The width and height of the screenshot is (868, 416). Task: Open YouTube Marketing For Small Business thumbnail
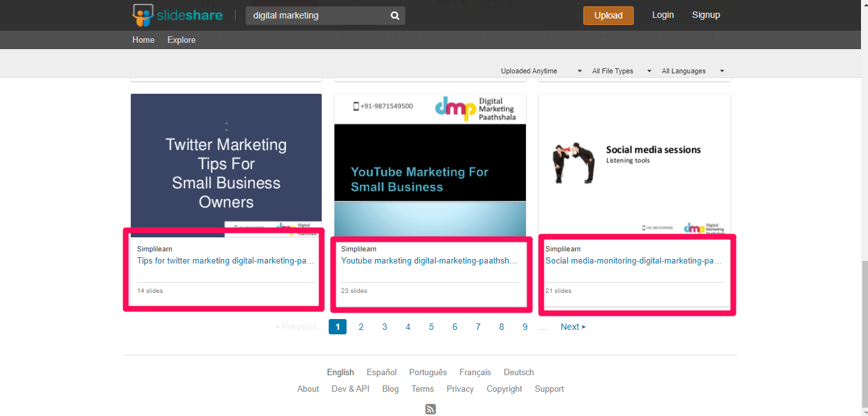430,166
